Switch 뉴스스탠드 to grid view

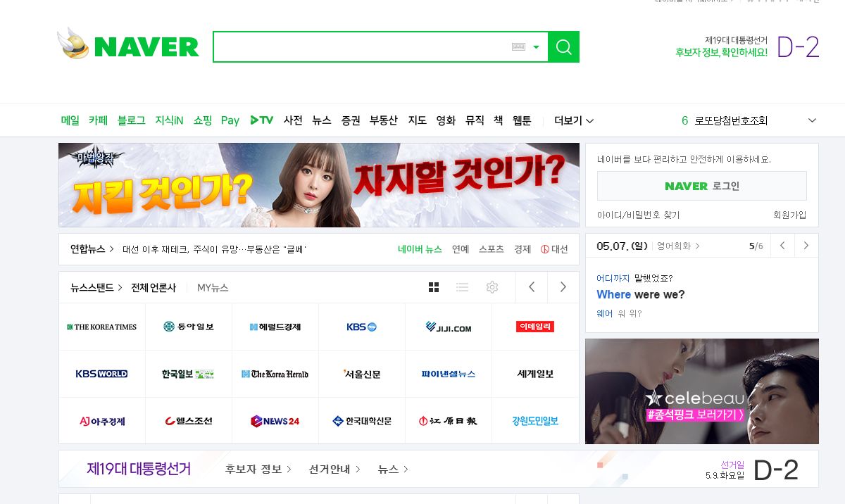[x=434, y=287]
